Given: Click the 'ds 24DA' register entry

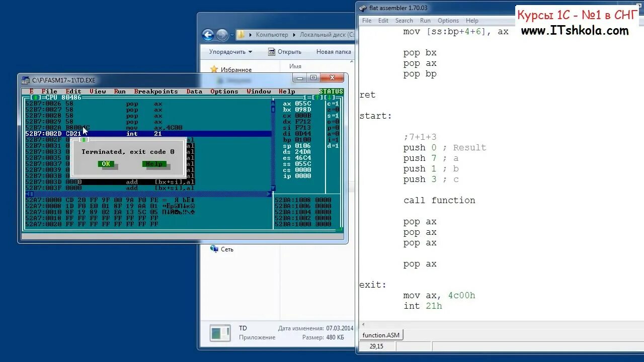Looking at the screenshot, I should [297, 152].
